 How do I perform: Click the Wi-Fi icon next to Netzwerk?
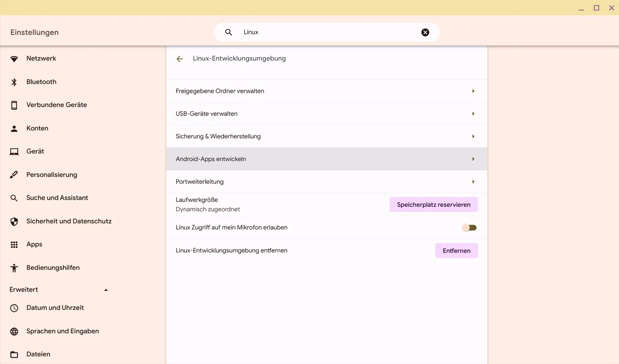point(14,58)
